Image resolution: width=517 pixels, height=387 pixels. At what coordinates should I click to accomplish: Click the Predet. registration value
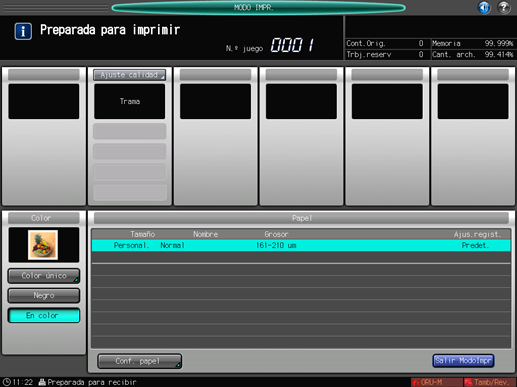[475, 245]
